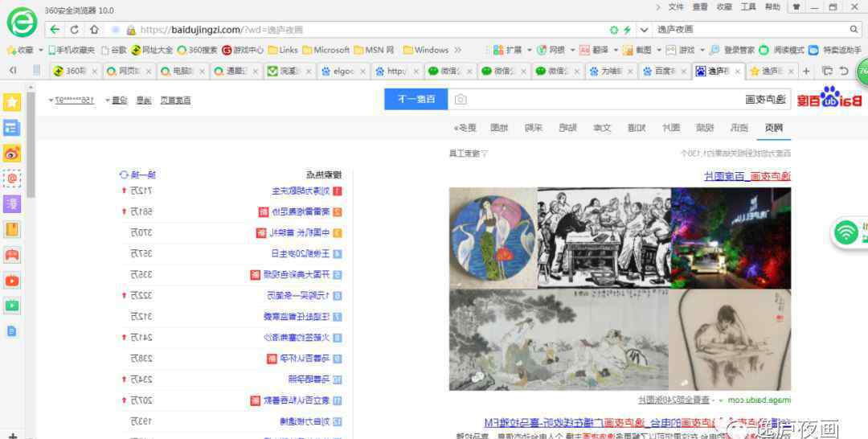Open the blue news panel sidebar icon
Image resolution: width=868 pixels, height=439 pixels.
tap(12, 128)
